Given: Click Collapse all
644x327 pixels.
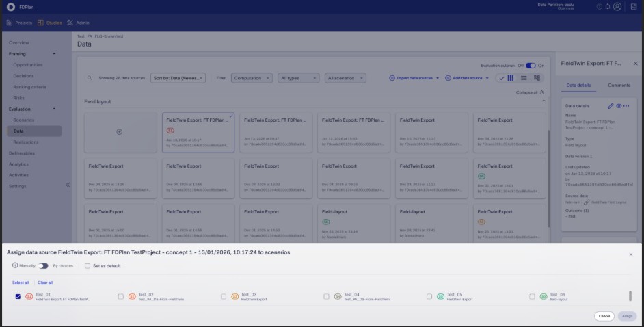Looking at the screenshot, I should coord(530,92).
